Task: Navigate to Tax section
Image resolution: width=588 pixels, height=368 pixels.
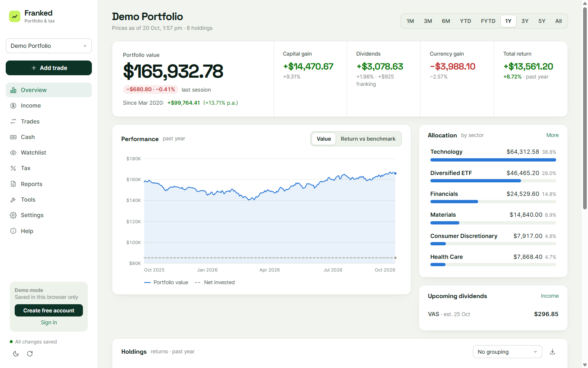Action: (x=49, y=168)
